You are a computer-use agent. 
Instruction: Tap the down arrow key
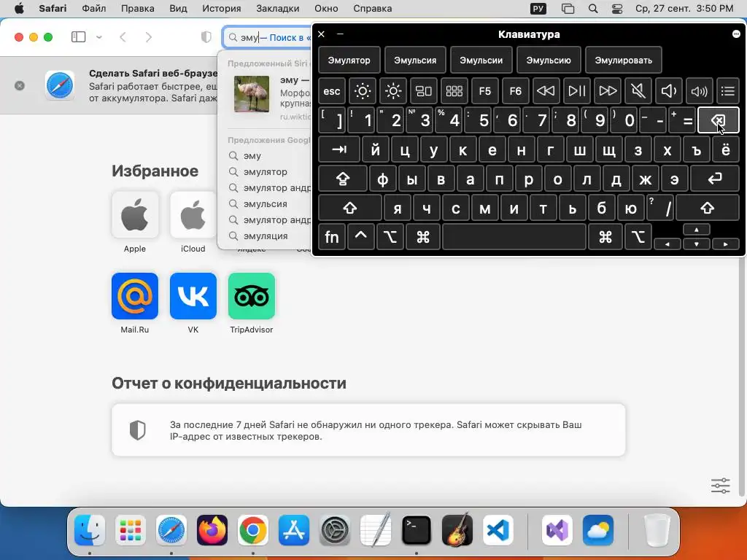697,244
